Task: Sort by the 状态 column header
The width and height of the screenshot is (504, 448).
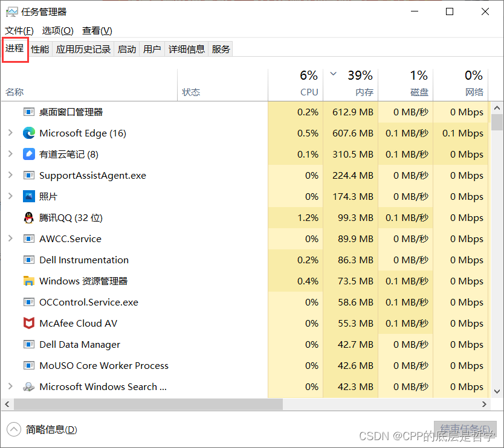Action: click(x=223, y=85)
